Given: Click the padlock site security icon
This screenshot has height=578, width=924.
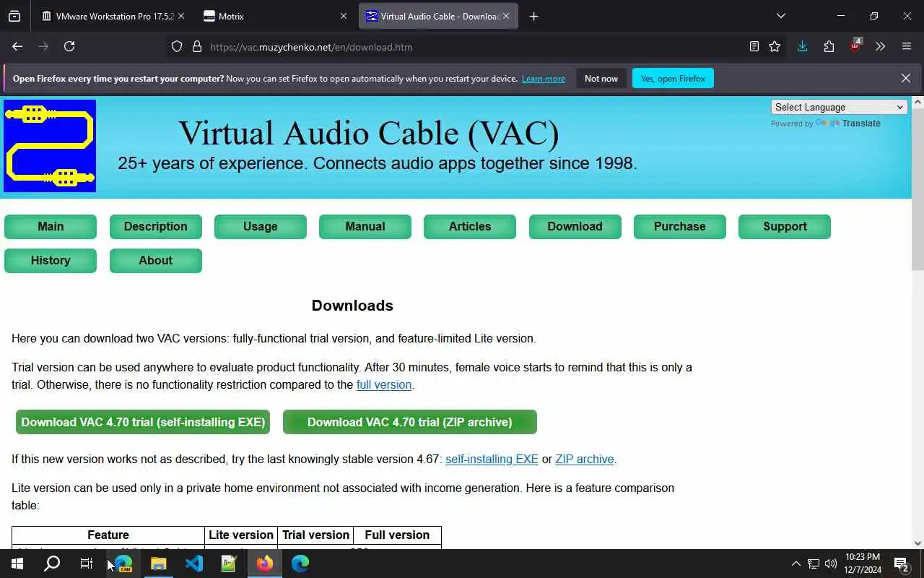Looking at the screenshot, I should 196,47.
